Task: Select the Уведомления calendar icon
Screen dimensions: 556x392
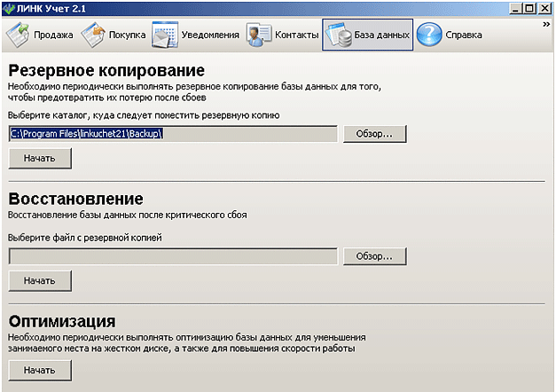Action: point(165,35)
